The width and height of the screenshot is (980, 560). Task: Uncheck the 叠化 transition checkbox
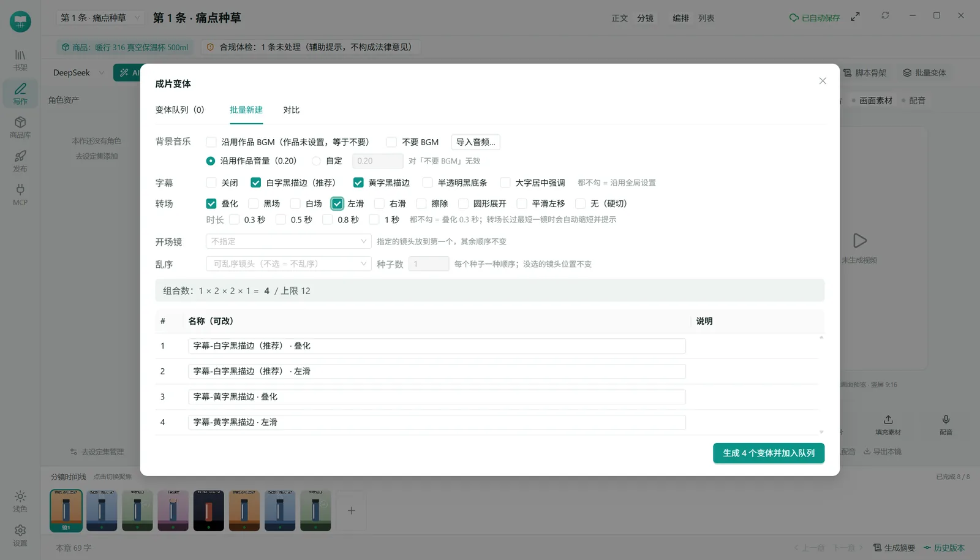(211, 203)
